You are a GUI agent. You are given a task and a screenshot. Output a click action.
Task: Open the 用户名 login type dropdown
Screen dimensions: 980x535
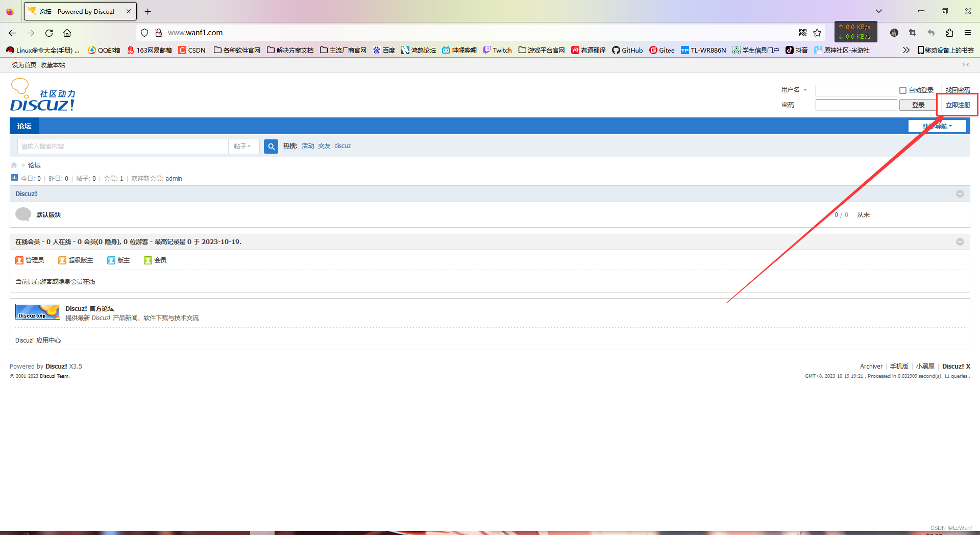click(794, 90)
